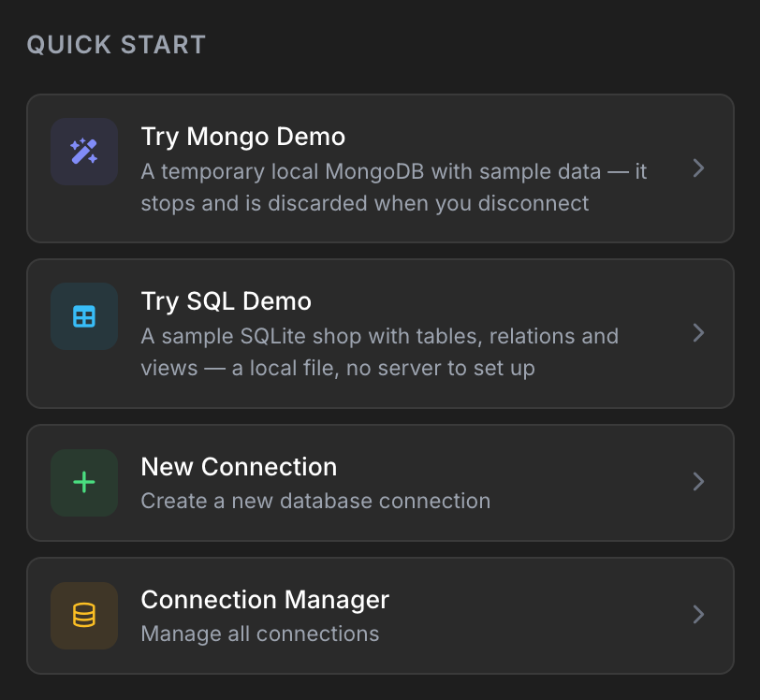This screenshot has height=700, width=760.
Task: Launch the Try Mongo Demo title
Action: point(242,137)
